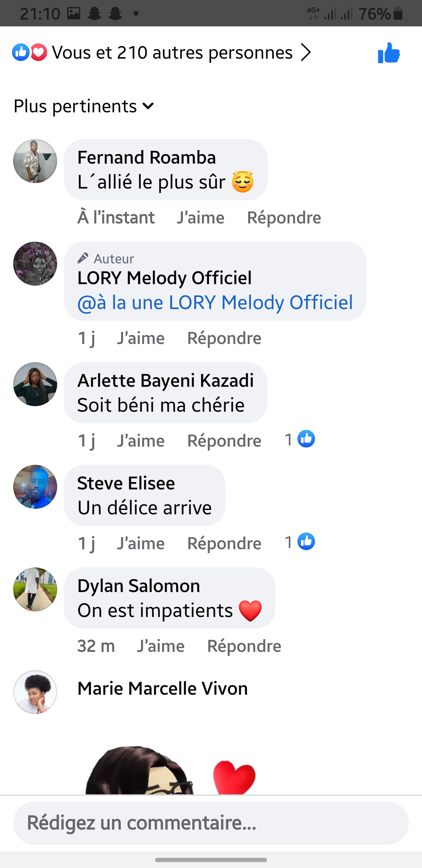Open LORY Melody Officiel's avatar
This screenshot has height=868, width=422.
(x=35, y=264)
